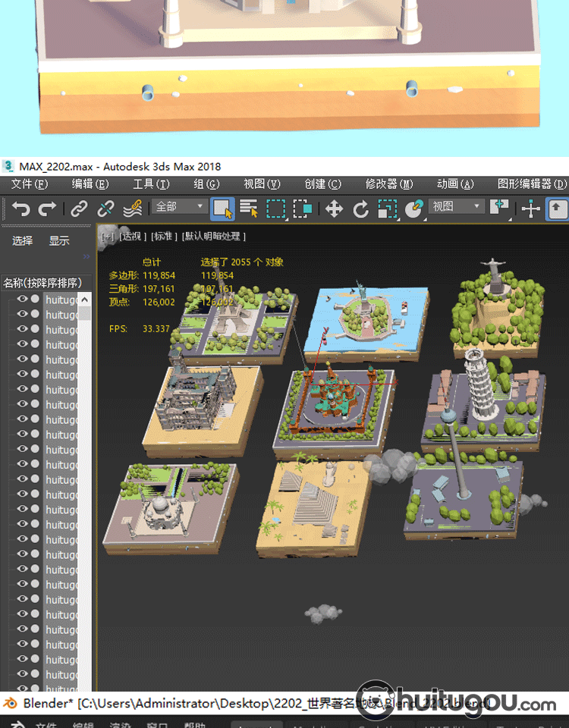
Task: Toggle the Window/Crossing selection mode
Action: point(303,209)
